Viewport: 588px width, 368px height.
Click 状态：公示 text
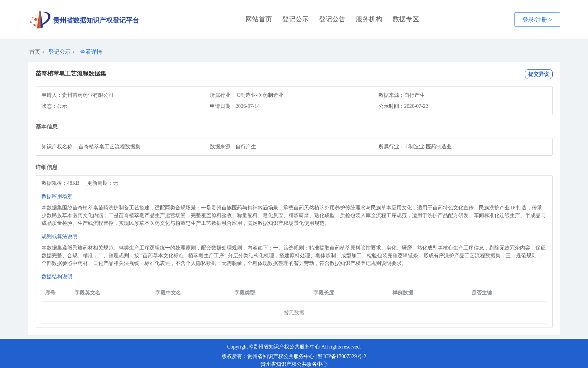click(54, 106)
